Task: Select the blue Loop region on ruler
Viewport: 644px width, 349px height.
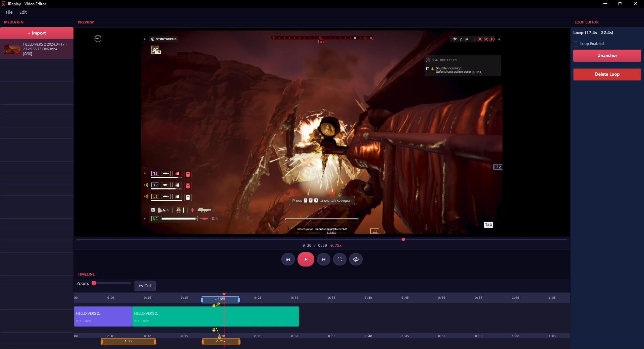Action: coord(220,299)
